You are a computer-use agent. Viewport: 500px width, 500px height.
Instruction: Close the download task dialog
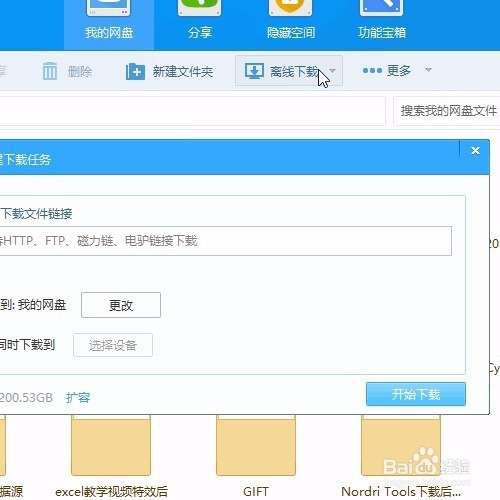[475, 151]
